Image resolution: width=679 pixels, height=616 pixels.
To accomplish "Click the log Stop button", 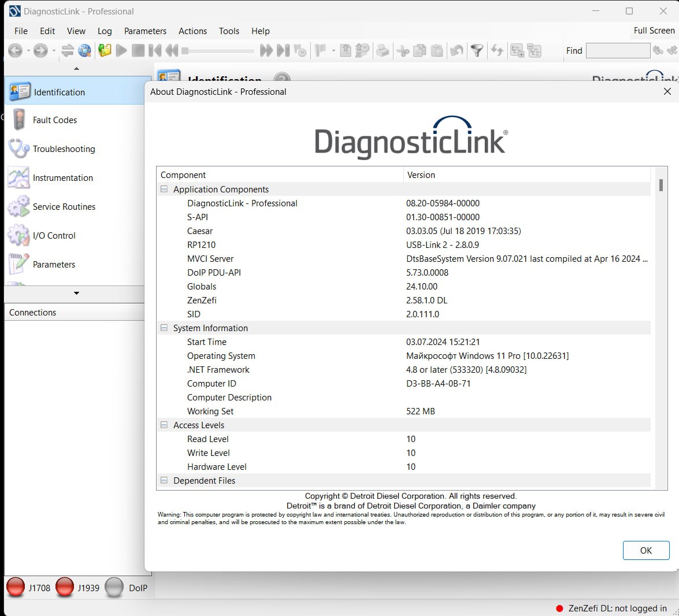I will (138, 51).
